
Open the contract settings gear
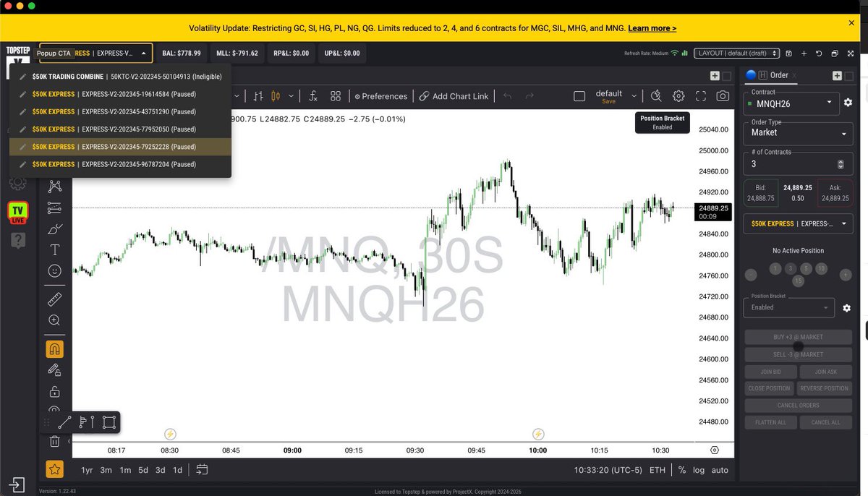pyautogui.click(x=848, y=103)
